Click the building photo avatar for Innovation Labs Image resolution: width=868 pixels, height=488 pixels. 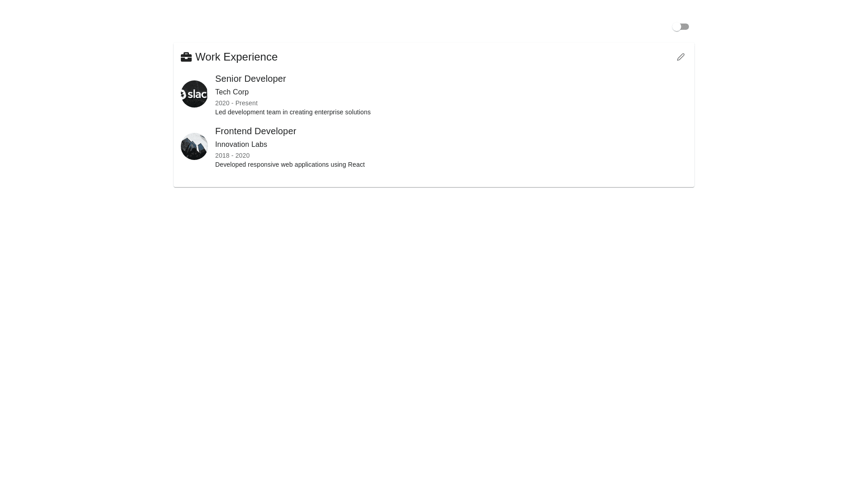coord(194,146)
